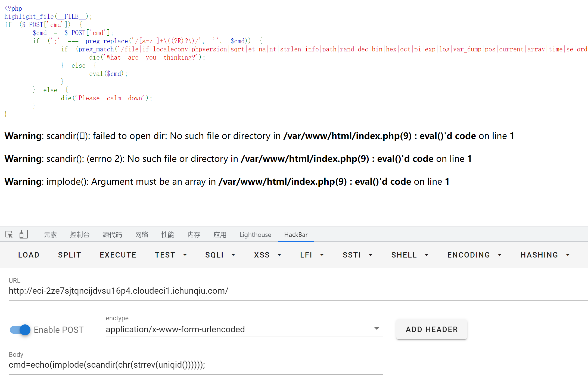Expand the TEST dropdown arrow
This screenshot has height=375, width=588.
[x=185, y=255]
